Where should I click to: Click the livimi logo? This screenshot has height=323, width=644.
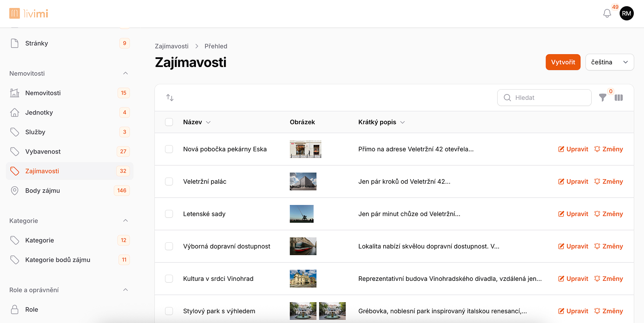[28, 13]
